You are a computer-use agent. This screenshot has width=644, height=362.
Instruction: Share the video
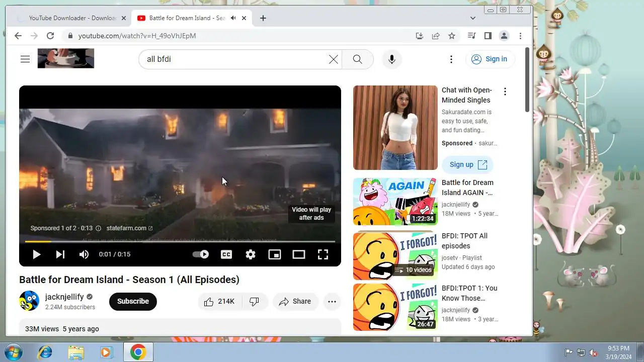pos(295,301)
